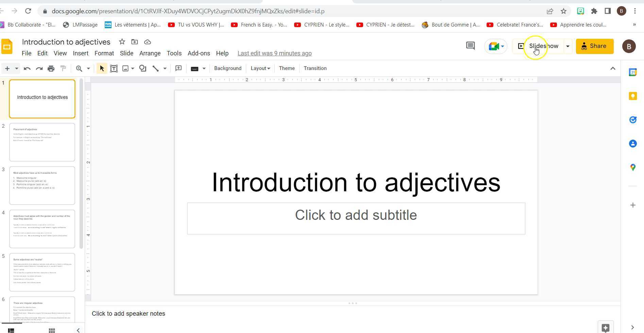Open Google Keep in the side panel
The width and height of the screenshot is (644, 333).
[x=632, y=96]
